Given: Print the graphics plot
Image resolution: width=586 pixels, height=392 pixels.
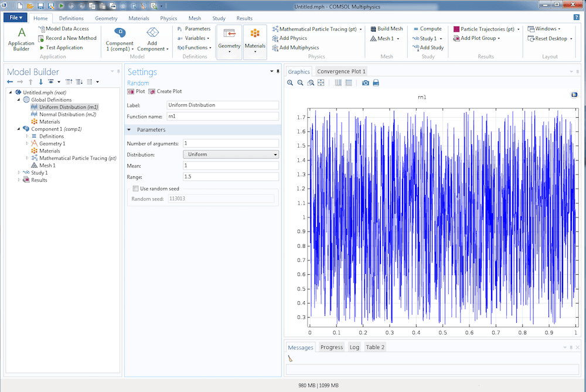Looking at the screenshot, I should tap(376, 83).
